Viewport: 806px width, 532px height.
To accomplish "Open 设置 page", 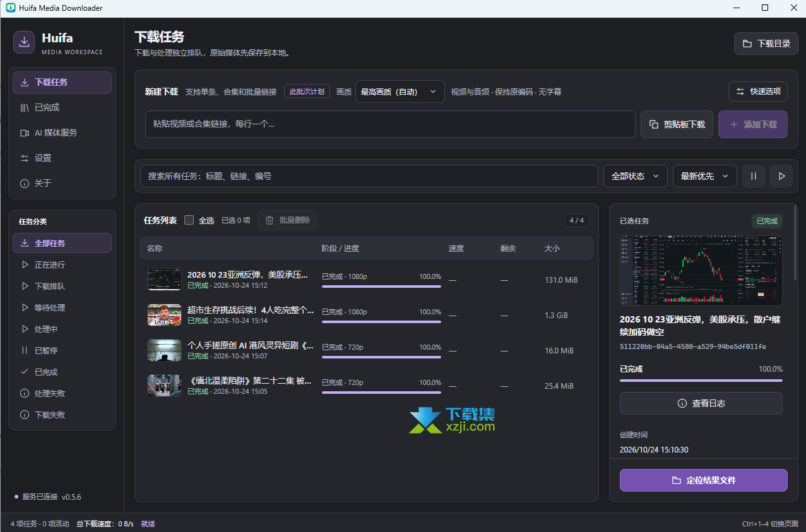I will coord(62,158).
